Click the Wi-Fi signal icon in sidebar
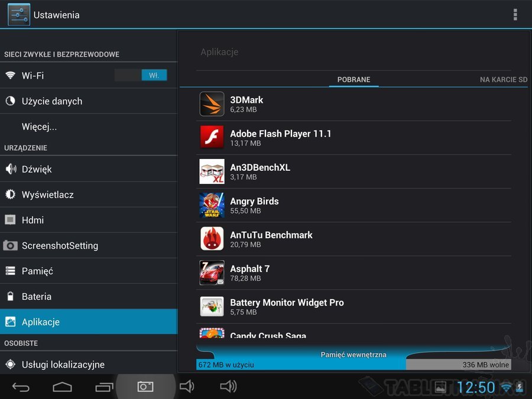Viewport: 532px width, 399px height. pos(10,75)
